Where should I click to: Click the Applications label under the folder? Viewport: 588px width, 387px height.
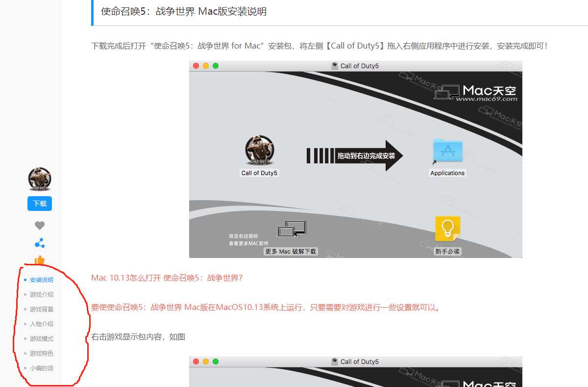pyautogui.click(x=447, y=173)
